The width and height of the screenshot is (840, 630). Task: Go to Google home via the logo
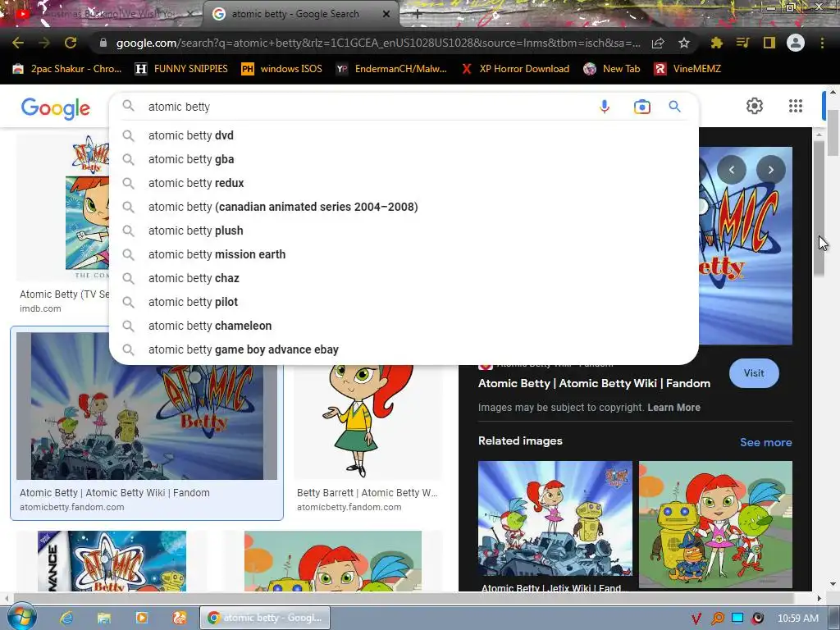coord(56,108)
